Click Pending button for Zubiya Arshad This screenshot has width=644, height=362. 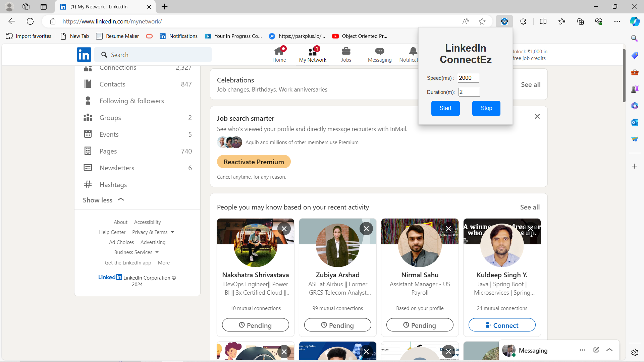tap(338, 325)
